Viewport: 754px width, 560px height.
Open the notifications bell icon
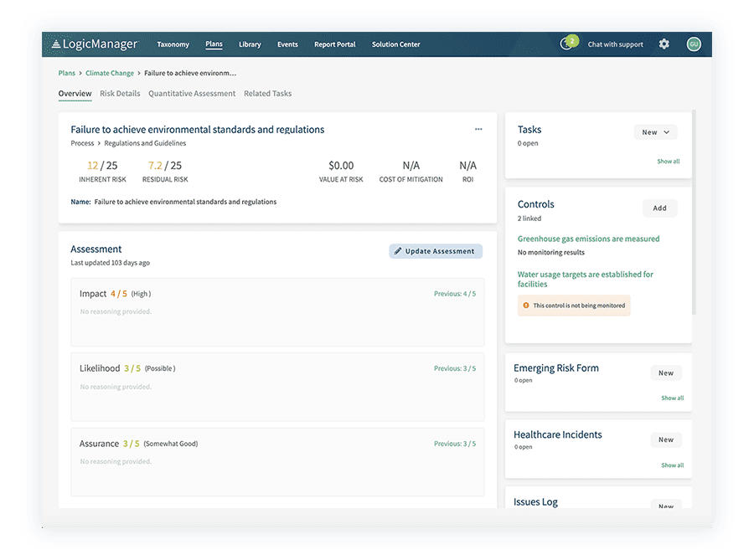568,42
